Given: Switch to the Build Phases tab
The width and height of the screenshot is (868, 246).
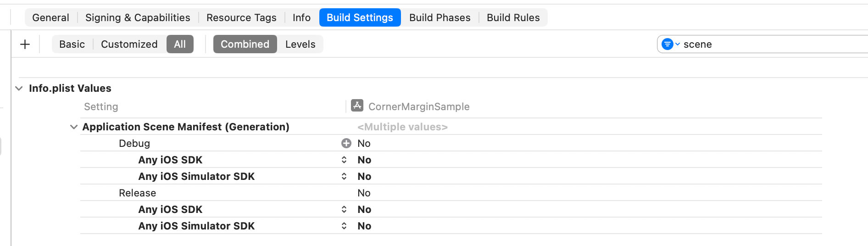Looking at the screenshot, I should pyautogui.click(x=440, y=17).
